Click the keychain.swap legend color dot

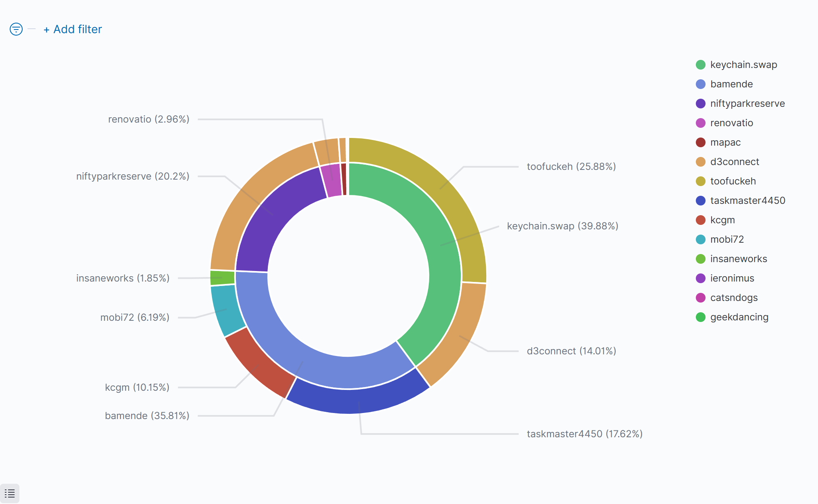click(x=701, y=65)
